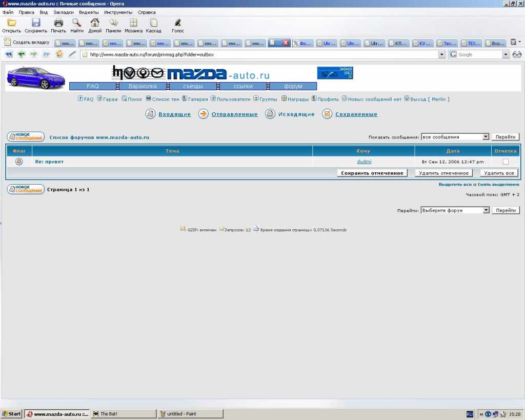This screenshot has width=525, height=420.
Task: Open the dudmi recipient link
Action: pyautogui.click(x=364, y=162)
